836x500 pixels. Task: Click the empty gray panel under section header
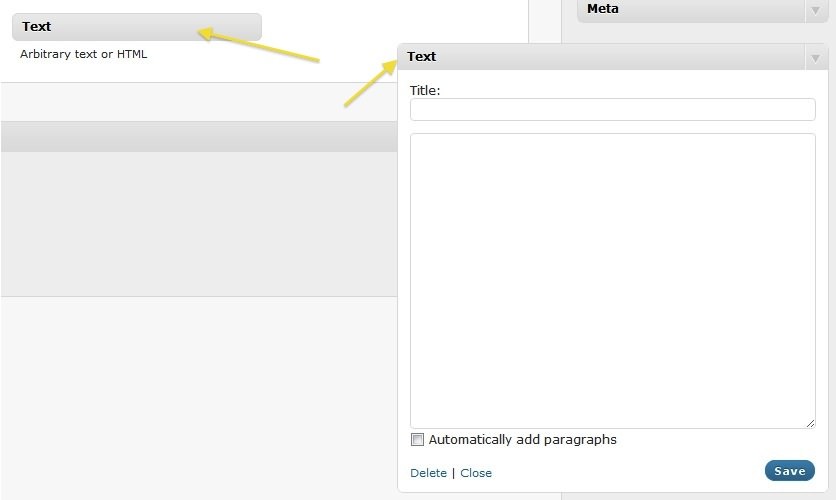[198, 223]
